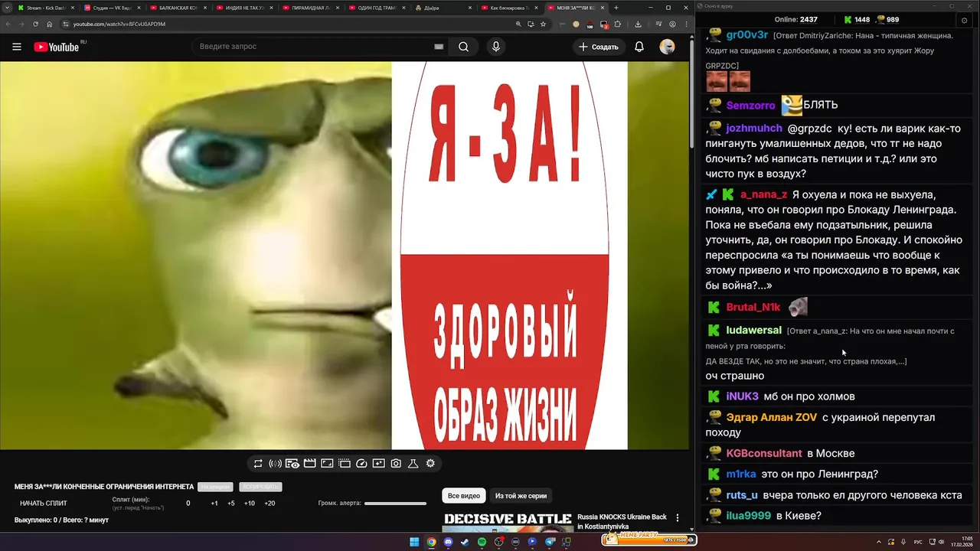Click the browser home icon
980x551 pixels.
pyautogui.click(x=50, y=24)
